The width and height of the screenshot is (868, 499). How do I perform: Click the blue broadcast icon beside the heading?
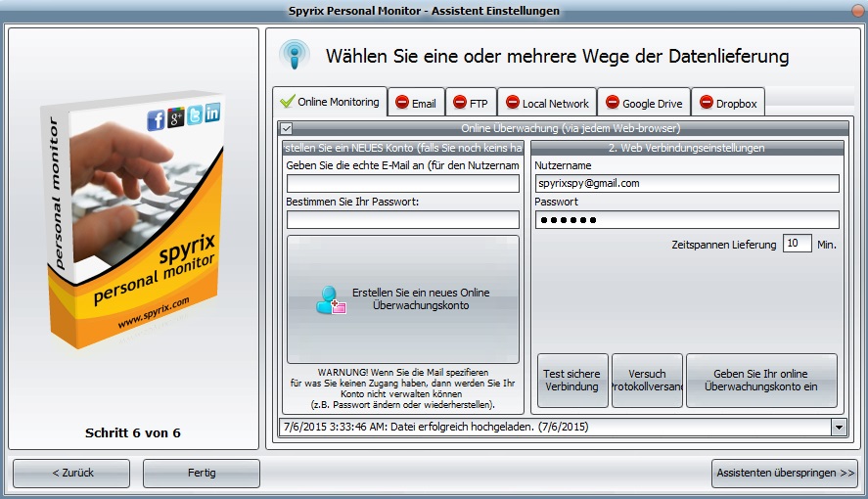(x=295, y=54)
